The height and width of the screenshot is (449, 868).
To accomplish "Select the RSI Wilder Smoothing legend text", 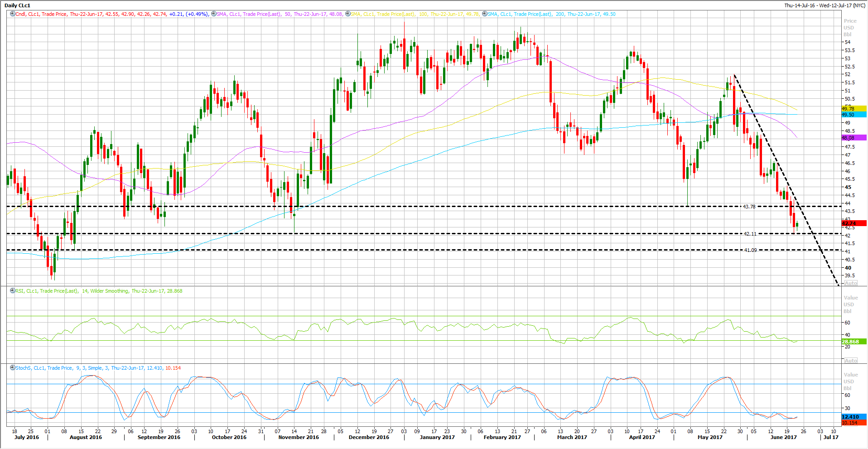I will (99, 291).
